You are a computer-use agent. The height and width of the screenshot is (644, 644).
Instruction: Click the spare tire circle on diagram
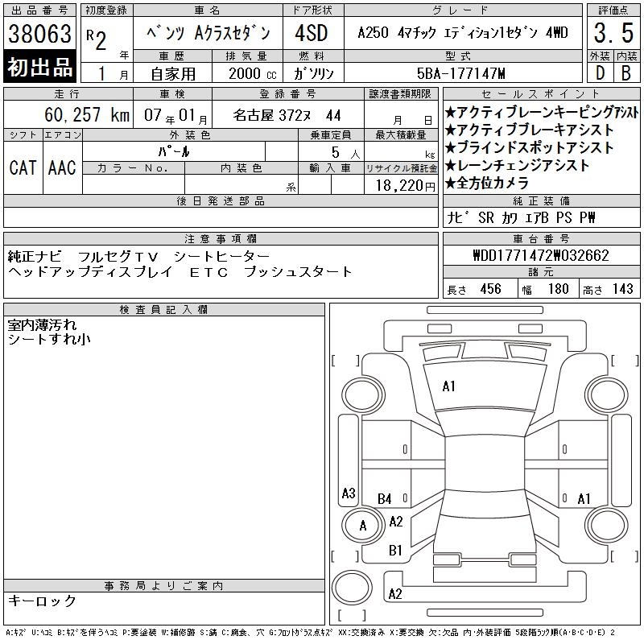tap(352, 587)
